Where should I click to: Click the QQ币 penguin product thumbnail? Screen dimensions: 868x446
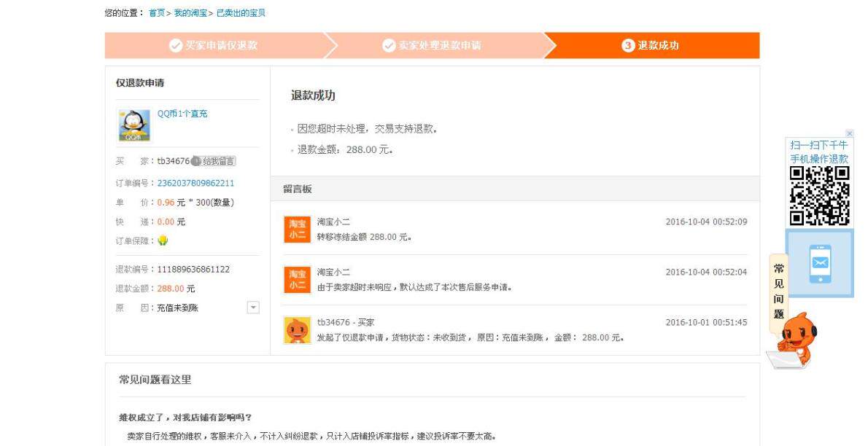pyautogui.click(x=134, y=125)
